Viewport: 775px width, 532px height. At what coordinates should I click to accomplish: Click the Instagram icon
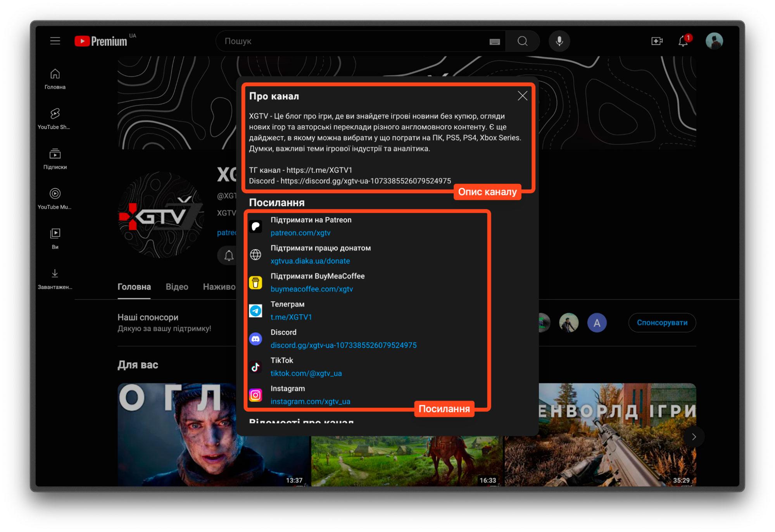pyautogui.click(x=255, y=395)
